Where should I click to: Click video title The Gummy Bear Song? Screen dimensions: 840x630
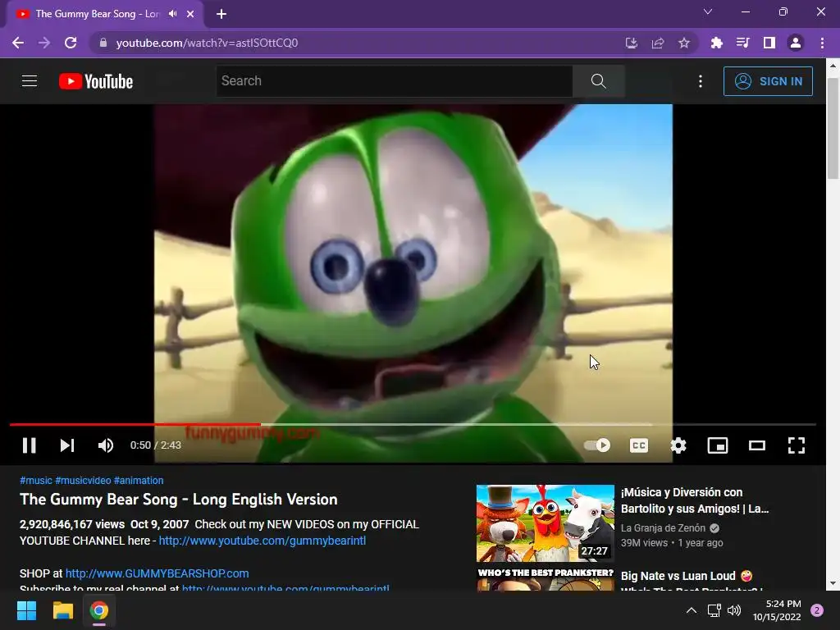pyautogui.click(x=178, y=500)
